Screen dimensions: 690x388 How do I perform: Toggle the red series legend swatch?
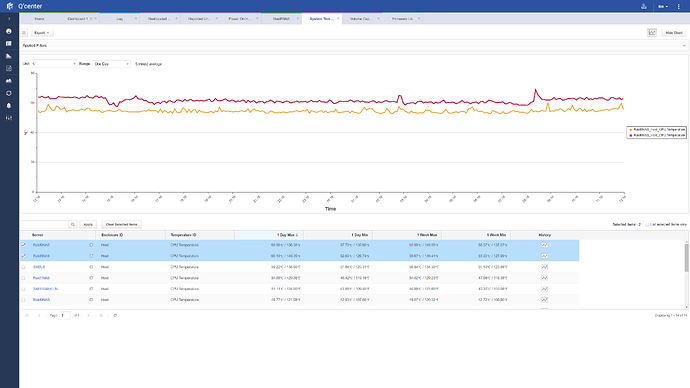click(x=631, y=135)
